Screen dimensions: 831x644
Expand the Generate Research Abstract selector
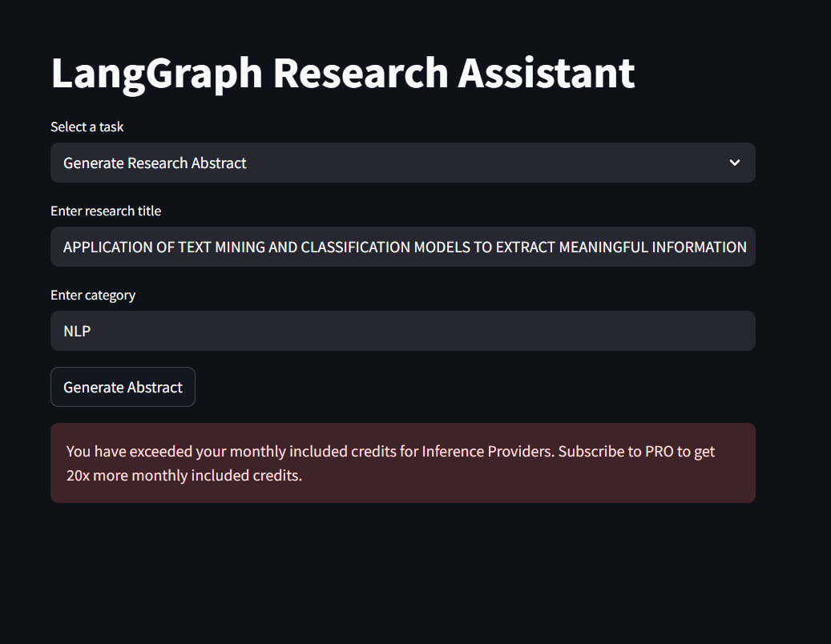coord(403,163)
